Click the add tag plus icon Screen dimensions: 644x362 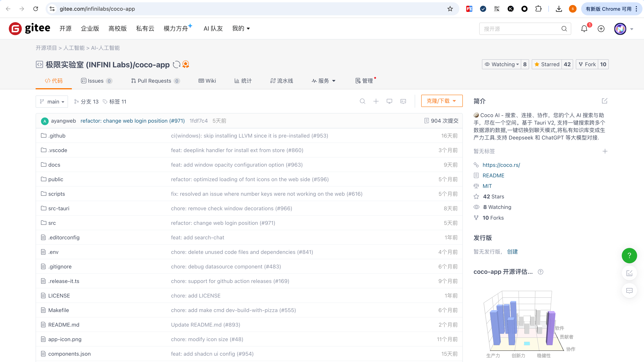coord(605,151)
